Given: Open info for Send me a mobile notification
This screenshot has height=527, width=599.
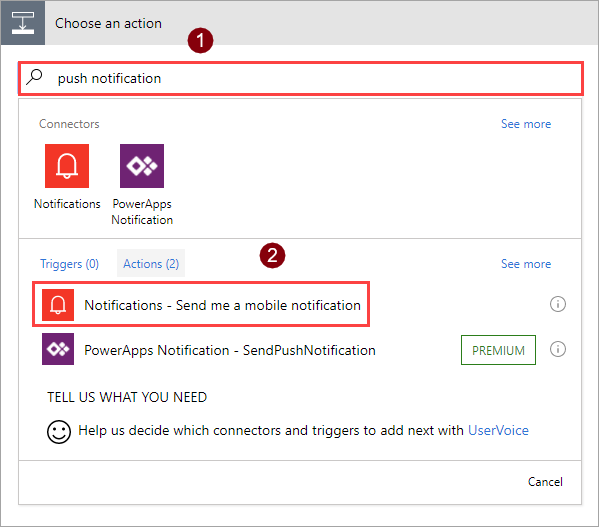Looking at the screenshot, I should click(x=557, y=304).
